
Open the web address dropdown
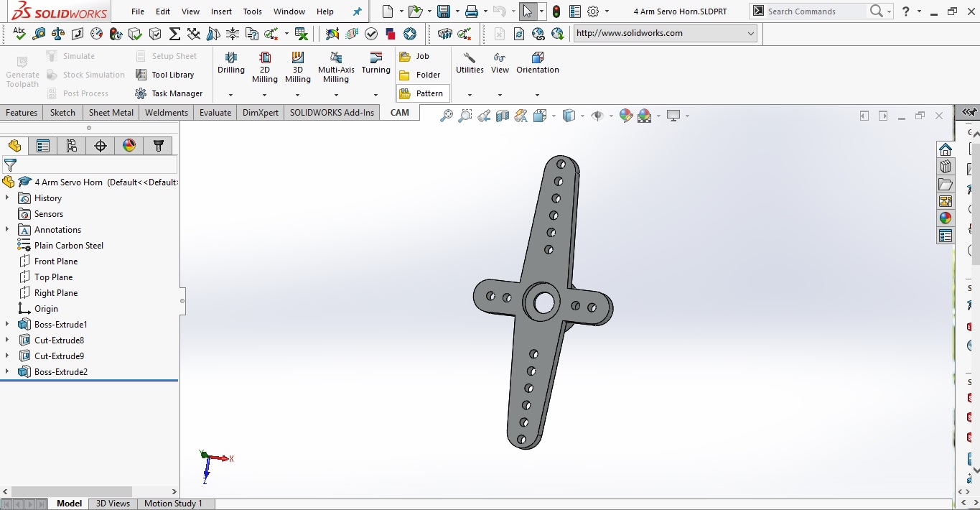(x=751, y=33)
